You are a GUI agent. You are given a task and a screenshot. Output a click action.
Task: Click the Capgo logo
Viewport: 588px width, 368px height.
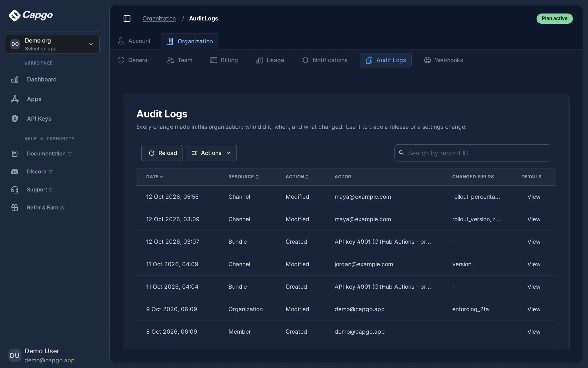[x=30, y=15]
